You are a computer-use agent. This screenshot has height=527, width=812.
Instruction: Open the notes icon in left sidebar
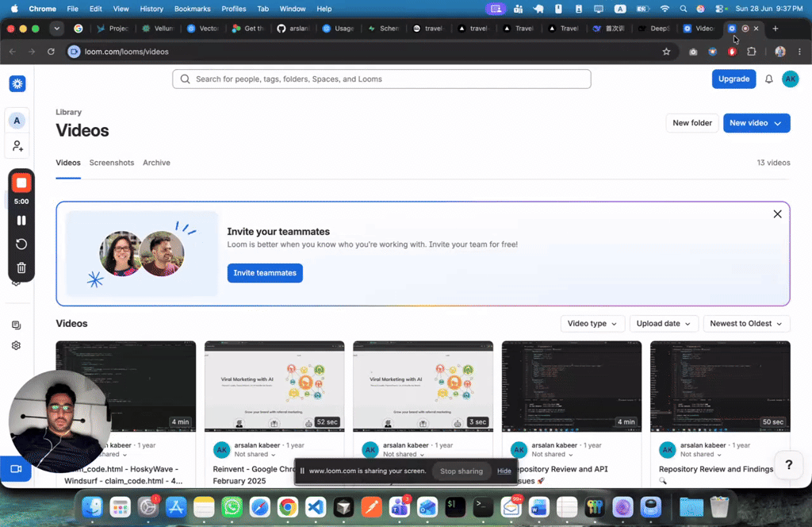coord(16,325)
